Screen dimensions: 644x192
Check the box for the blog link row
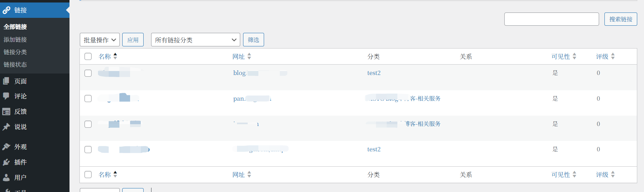(88, 73)
